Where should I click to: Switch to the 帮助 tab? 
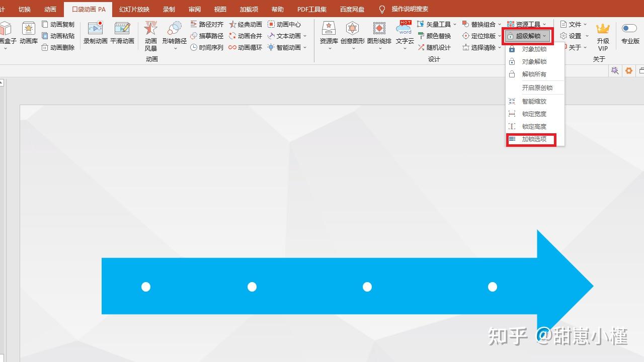pyautogui.click(x=277, y=9)
